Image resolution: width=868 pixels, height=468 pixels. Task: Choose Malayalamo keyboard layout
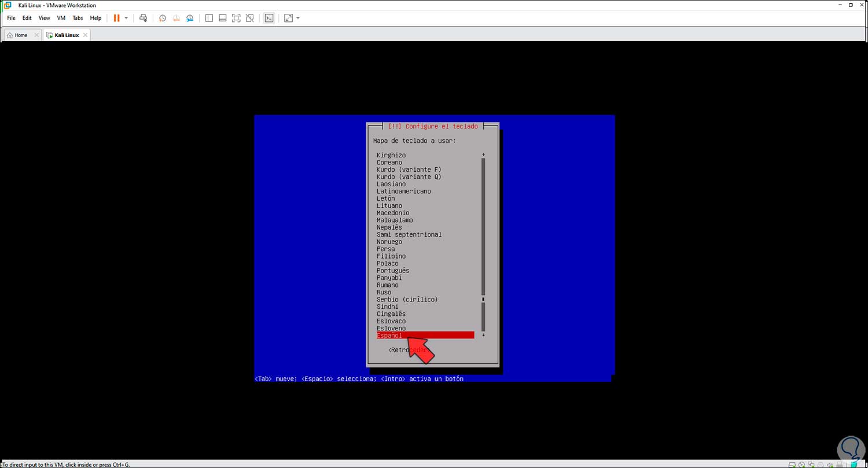pyautogui.click(x=395, y=220)
